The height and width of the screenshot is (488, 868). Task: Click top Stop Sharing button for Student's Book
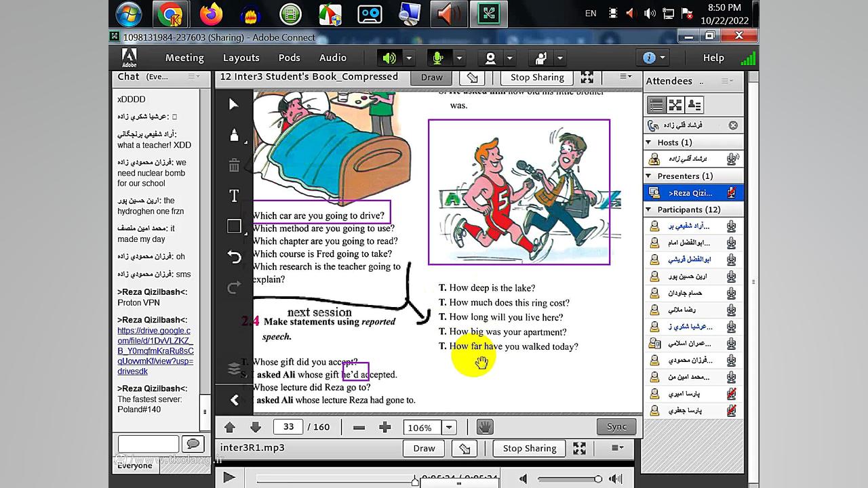coord(537,77)
